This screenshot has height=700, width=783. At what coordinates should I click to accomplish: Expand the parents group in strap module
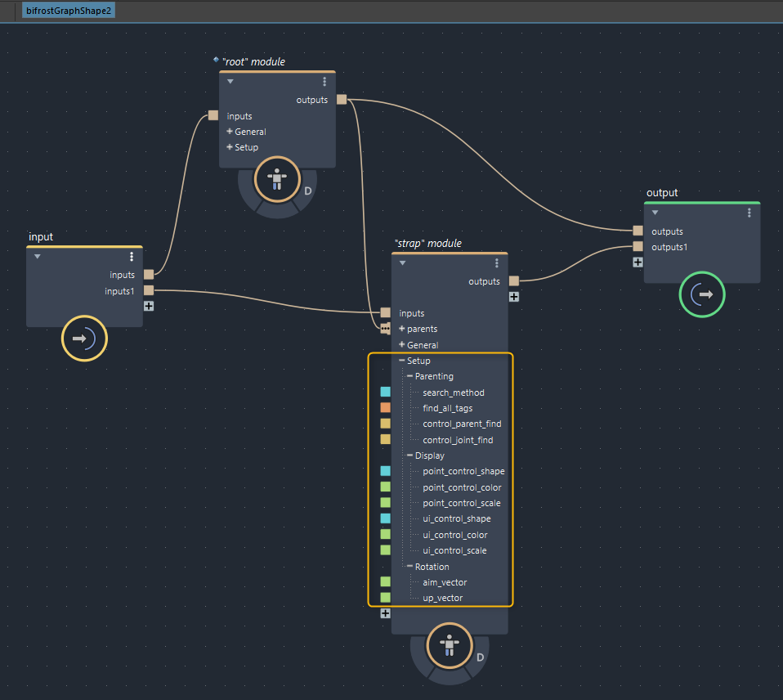(401, 329)
